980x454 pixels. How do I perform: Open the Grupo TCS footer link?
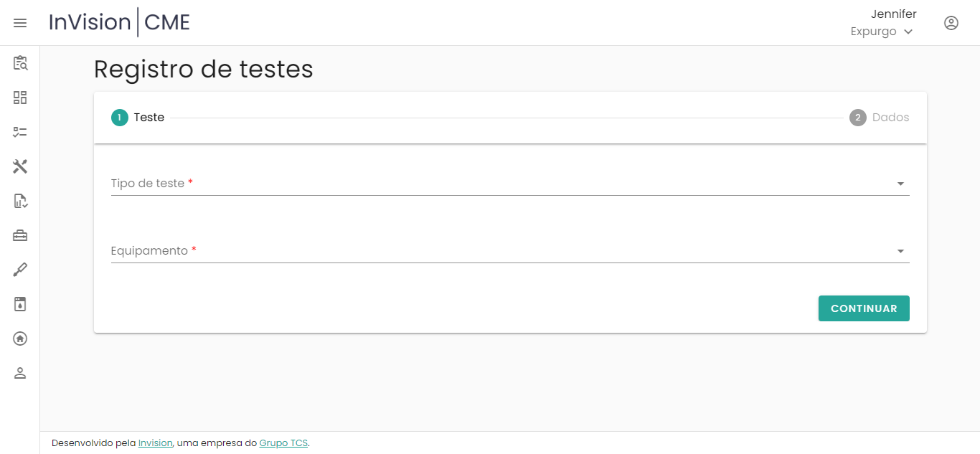pyautogui.click(x=283, y=443)
